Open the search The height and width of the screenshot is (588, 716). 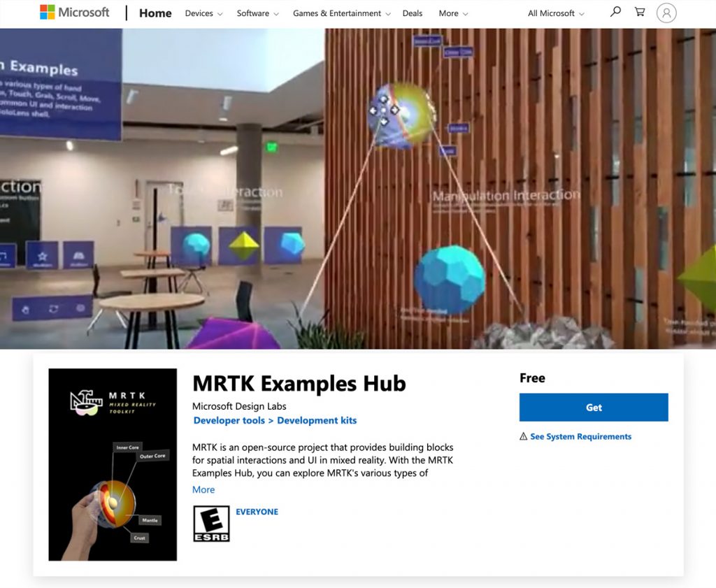(615, 12)
